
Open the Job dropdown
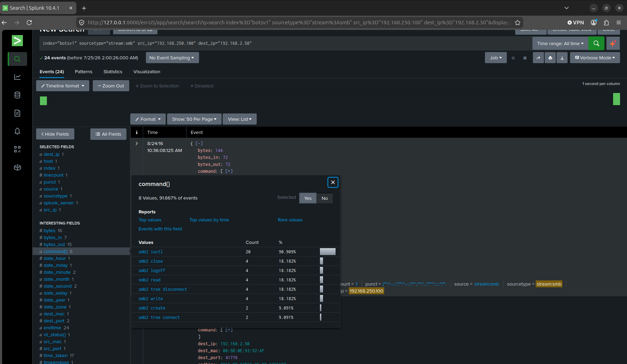point(496,58)
